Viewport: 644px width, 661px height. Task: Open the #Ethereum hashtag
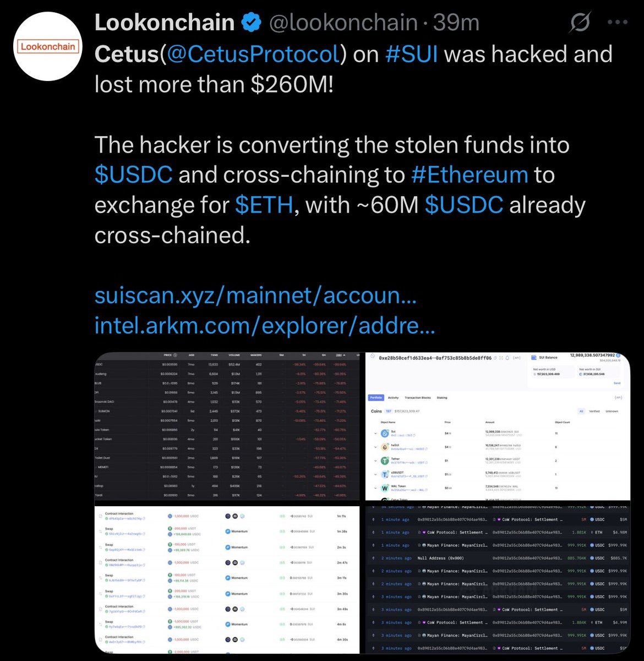470,175
